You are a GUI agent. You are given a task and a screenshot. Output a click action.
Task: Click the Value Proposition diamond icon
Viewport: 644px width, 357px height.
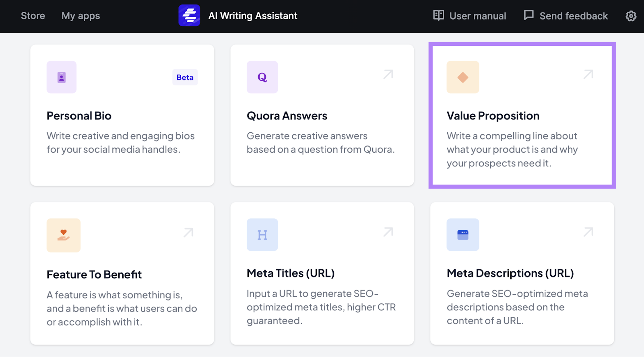[x=462, y=77]
